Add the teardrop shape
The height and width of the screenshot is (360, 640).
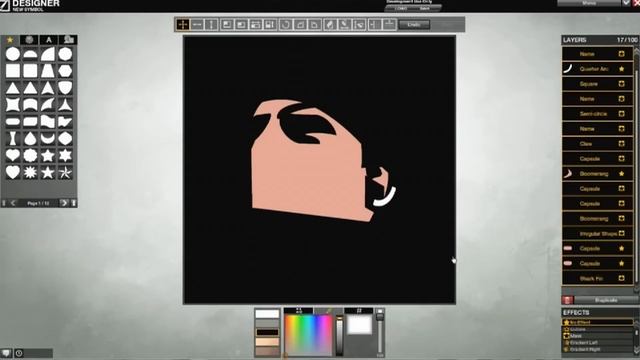[x=30, y=139]
